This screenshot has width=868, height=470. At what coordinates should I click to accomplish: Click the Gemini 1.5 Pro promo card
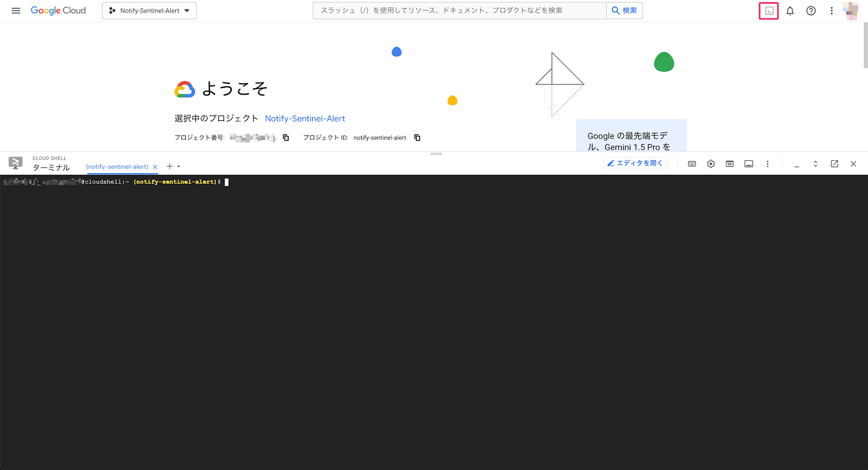coord(631,136)
